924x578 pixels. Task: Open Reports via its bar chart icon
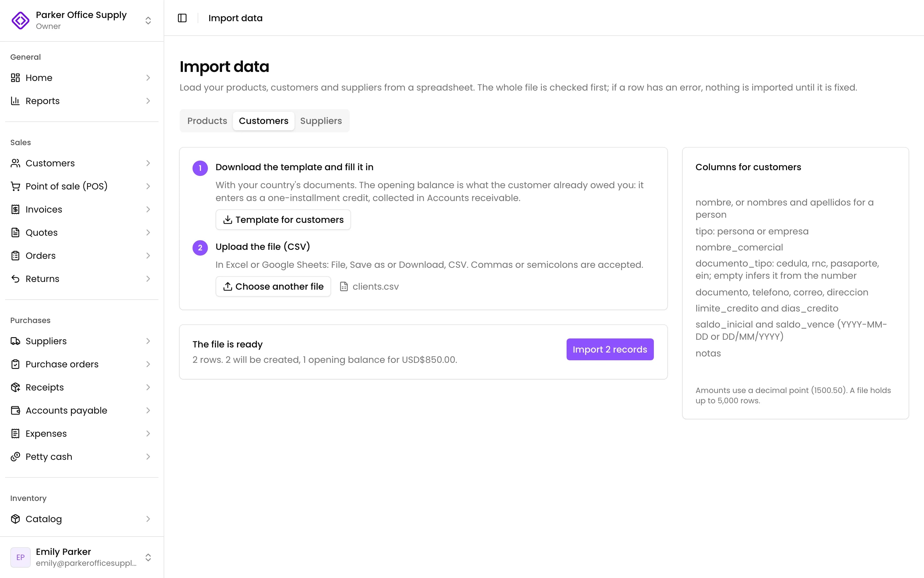pyautogui.click(x=15, y=101)
